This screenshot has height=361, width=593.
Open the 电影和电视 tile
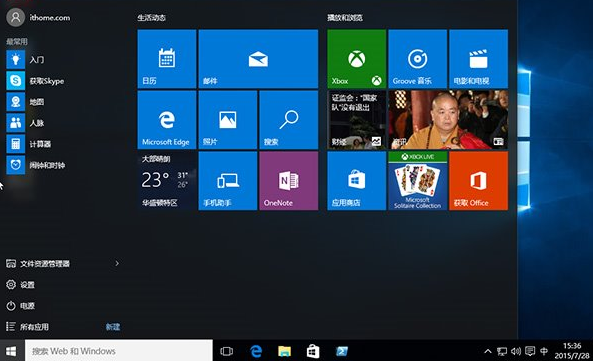click(x=478, y=59)
